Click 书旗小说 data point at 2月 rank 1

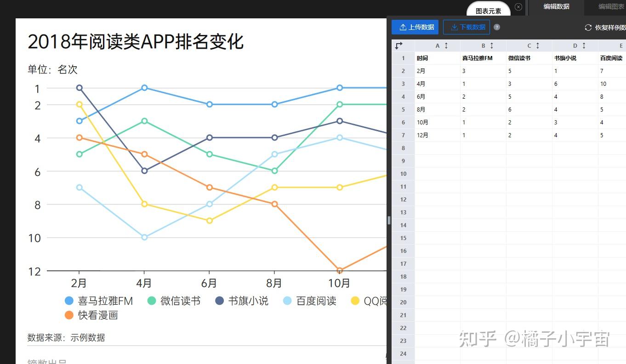click(80, 88)
